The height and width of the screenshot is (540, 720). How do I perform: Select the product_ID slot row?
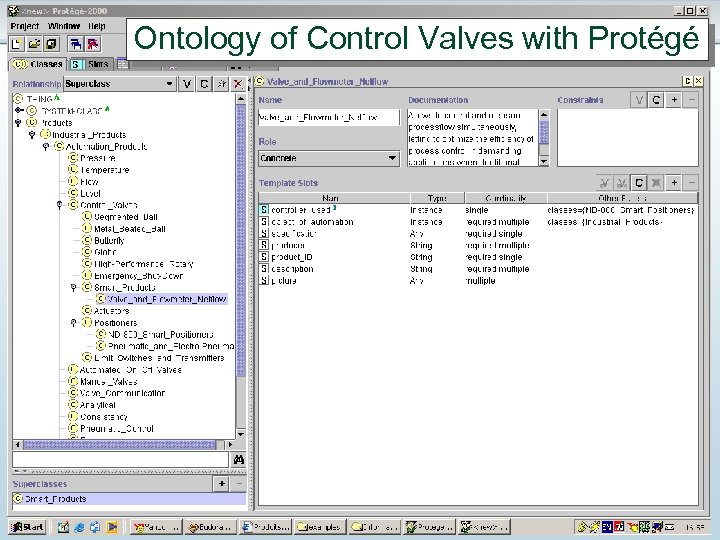coord(478,257)
